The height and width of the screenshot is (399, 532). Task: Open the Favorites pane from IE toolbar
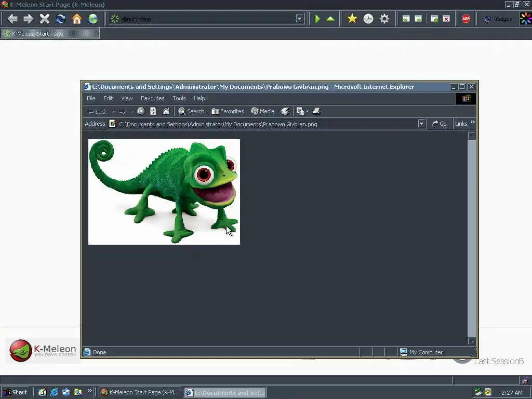228,111
